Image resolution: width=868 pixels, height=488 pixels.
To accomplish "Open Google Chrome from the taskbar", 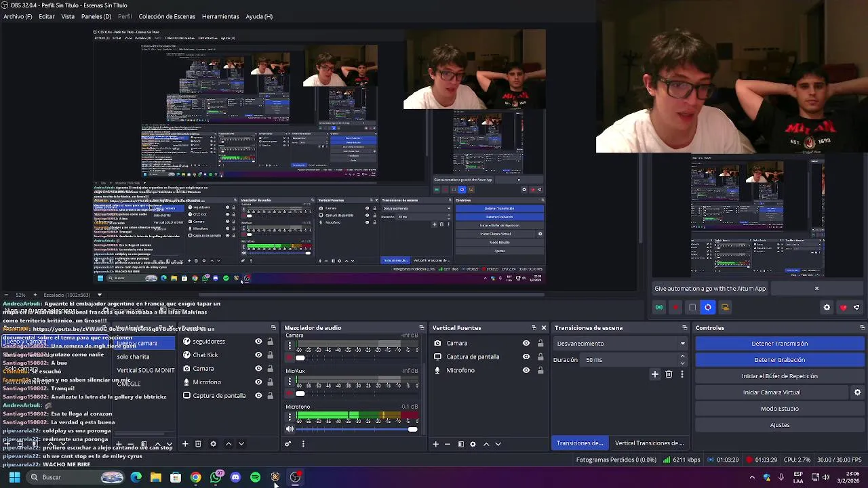I will (x=195, y=477).
